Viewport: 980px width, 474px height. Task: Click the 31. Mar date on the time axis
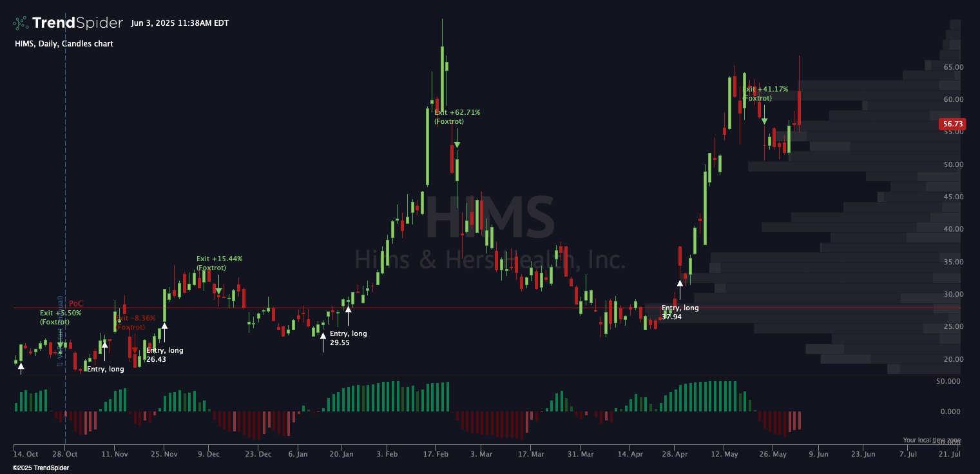pos(580,454)
